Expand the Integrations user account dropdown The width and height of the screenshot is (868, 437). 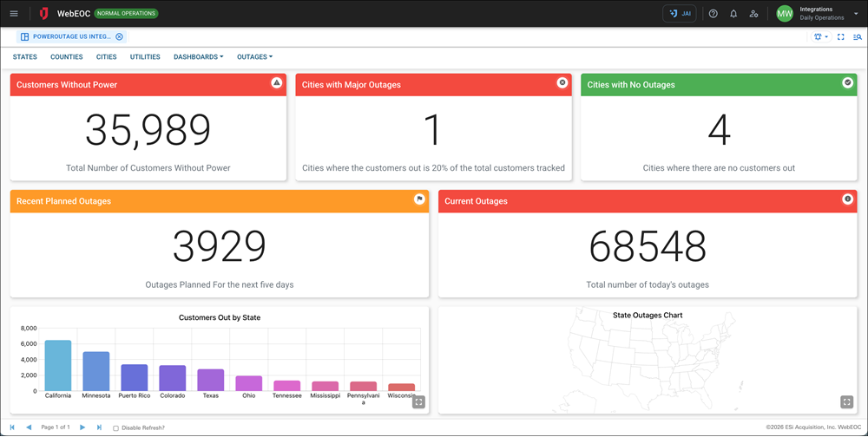pos(856,14)
